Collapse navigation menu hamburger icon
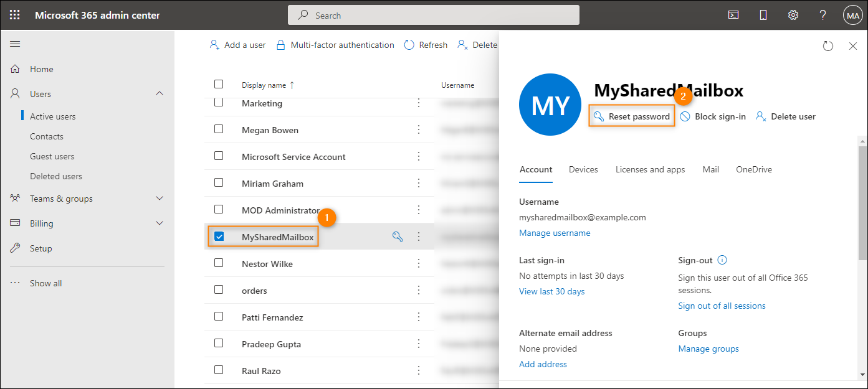The image size is (868, 389). point(15,44)
